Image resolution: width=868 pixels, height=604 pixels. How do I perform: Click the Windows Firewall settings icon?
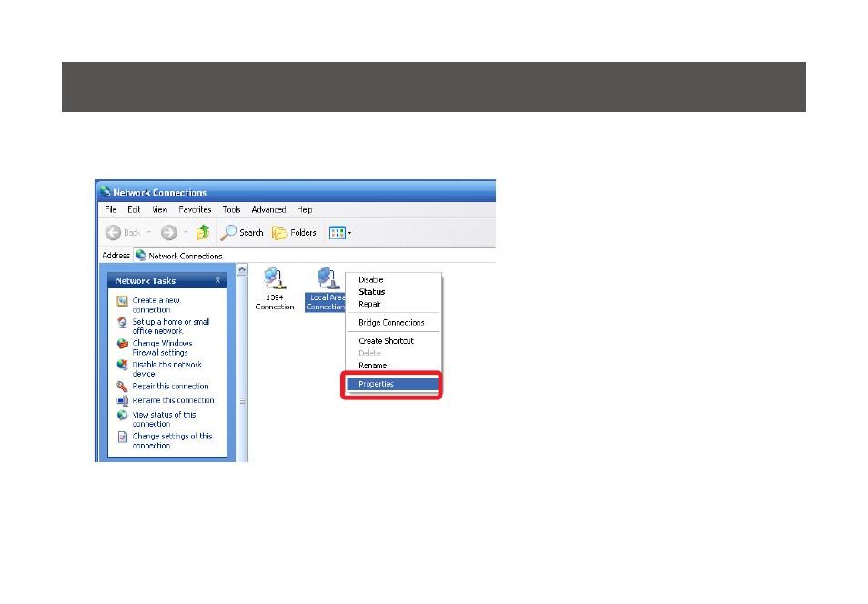point(122,344)
